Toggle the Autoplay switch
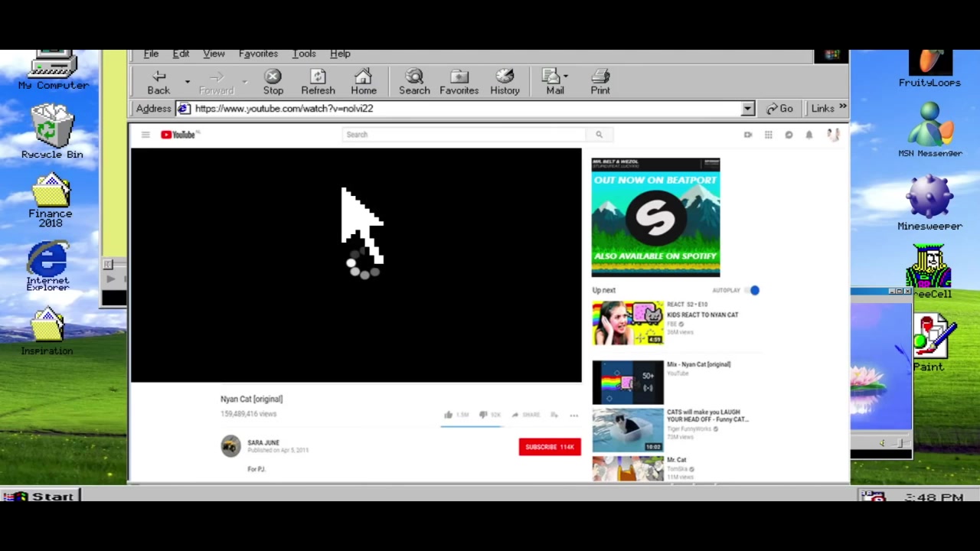 [752, 290]
